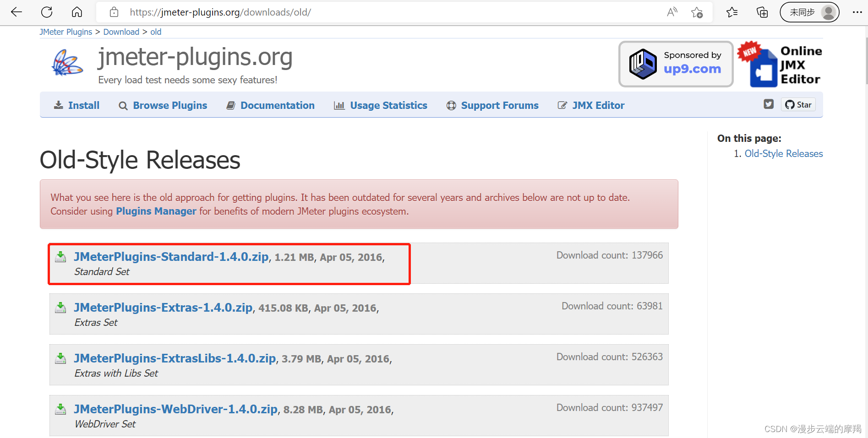Screen dimensions: 868x438
Task: Open favorites list icon
Action: click(x=732, y=12)
